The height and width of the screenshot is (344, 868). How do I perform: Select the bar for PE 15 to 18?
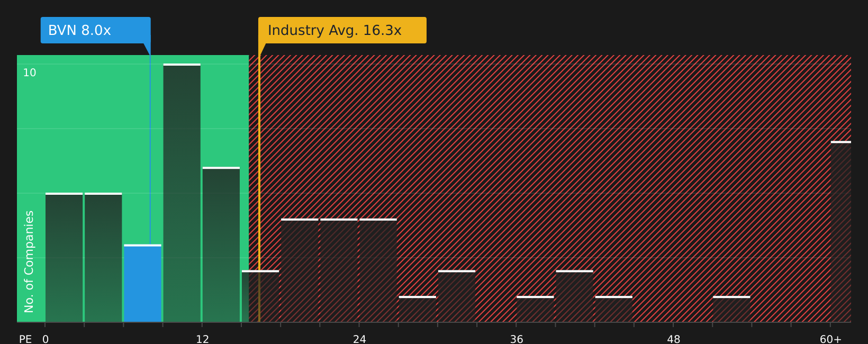click(x=260, y=296)
